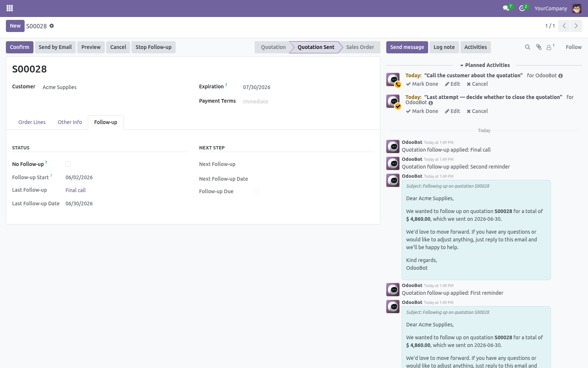
Task: Select the Quotation status stage
Action: click(x=273, y=47)
